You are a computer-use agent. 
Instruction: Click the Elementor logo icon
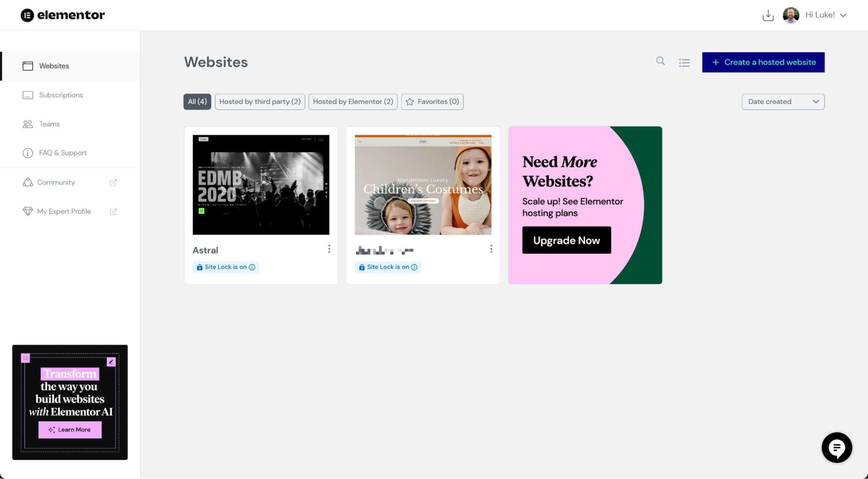pos(26,15)
